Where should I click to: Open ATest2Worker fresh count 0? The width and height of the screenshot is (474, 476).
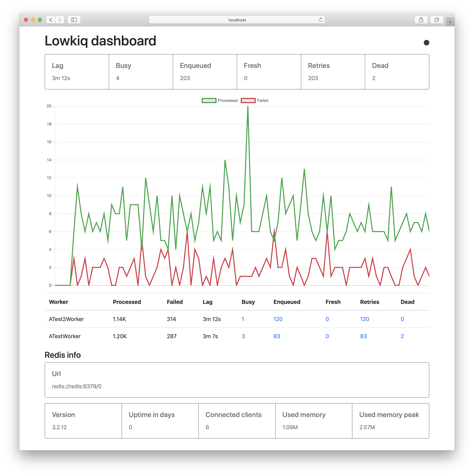pyautogui.click(x=327, y=319)
